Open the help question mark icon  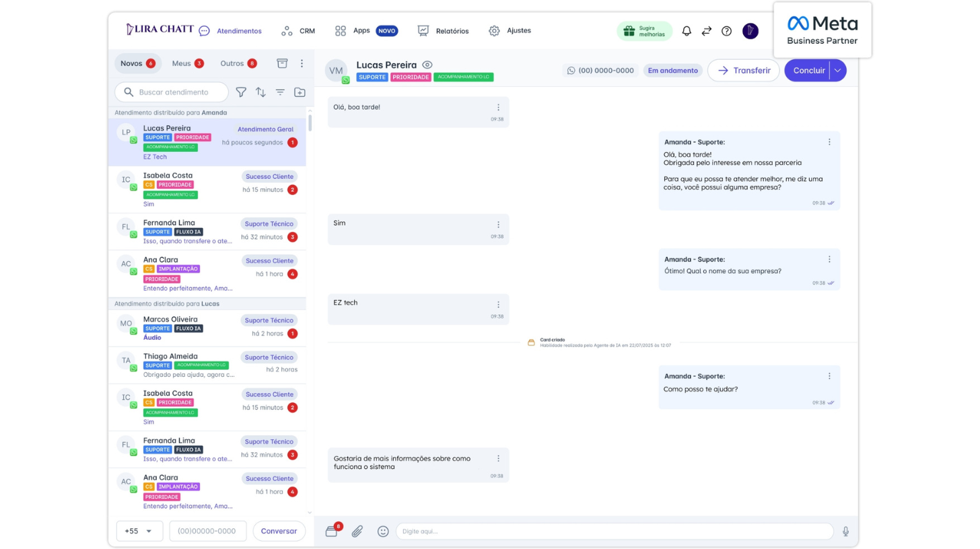[726, 31]
